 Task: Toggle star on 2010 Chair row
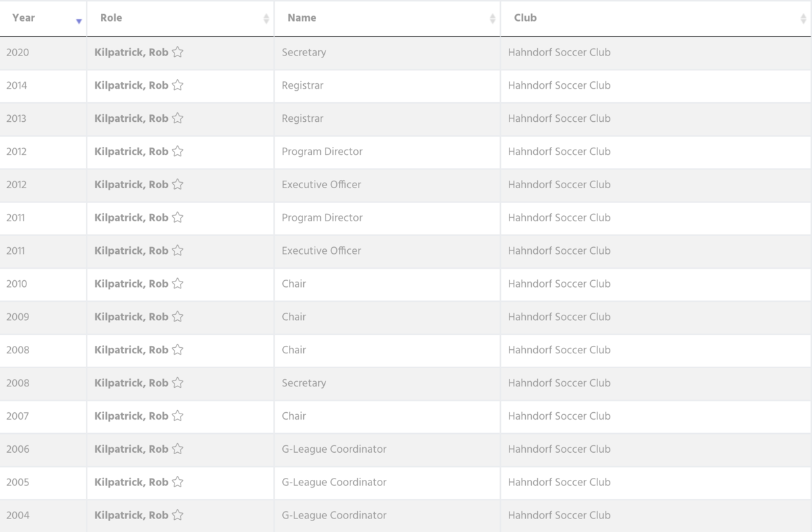point(177,284)
